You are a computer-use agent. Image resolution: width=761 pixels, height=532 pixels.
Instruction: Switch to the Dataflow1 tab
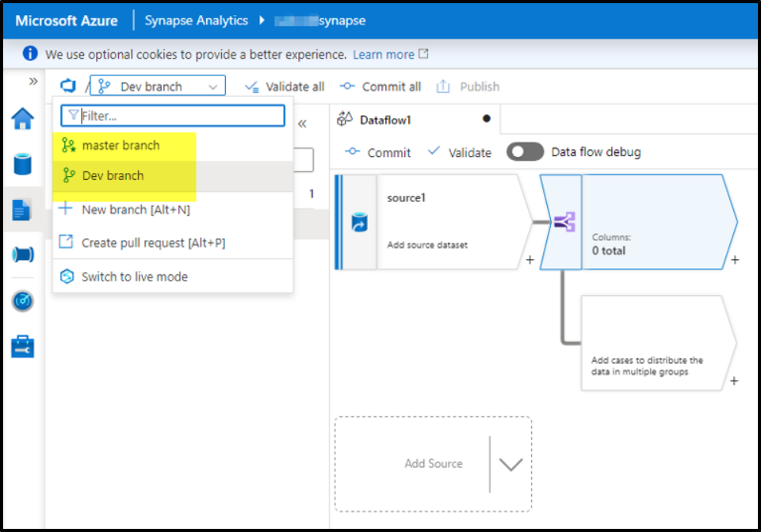pos(415,120)
